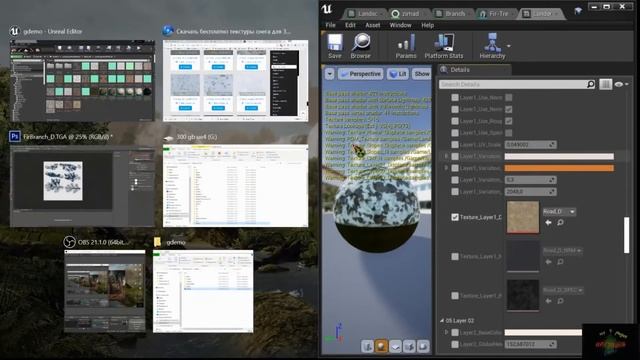Click Photoshop icon beside FirBranch_D.TGA title
This screenshot has width=640, height=360.
coord(15,136)
